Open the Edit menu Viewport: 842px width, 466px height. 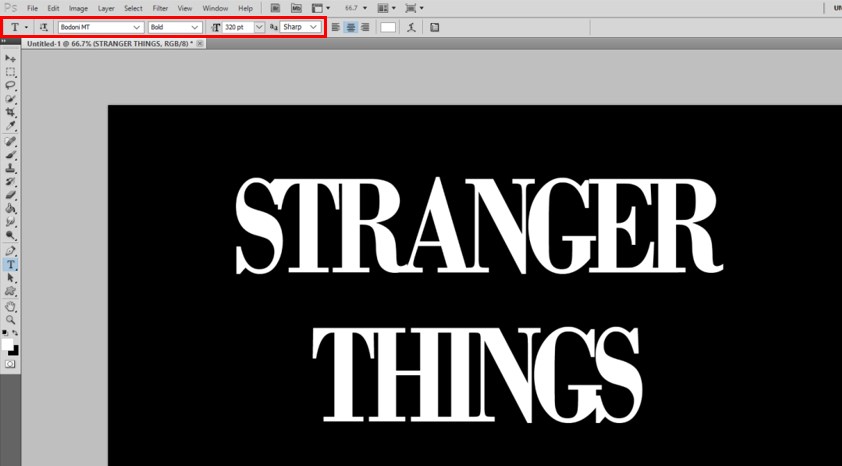coord(53,9)
